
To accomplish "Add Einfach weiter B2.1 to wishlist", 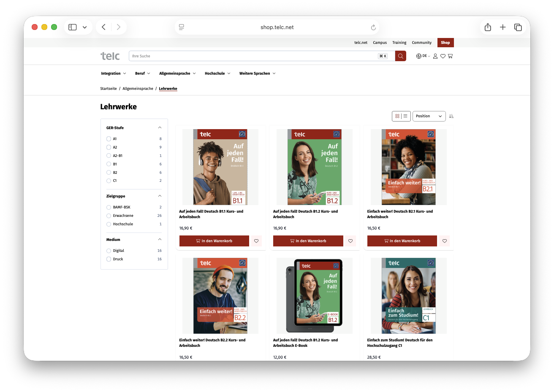I will click(445, 241).
